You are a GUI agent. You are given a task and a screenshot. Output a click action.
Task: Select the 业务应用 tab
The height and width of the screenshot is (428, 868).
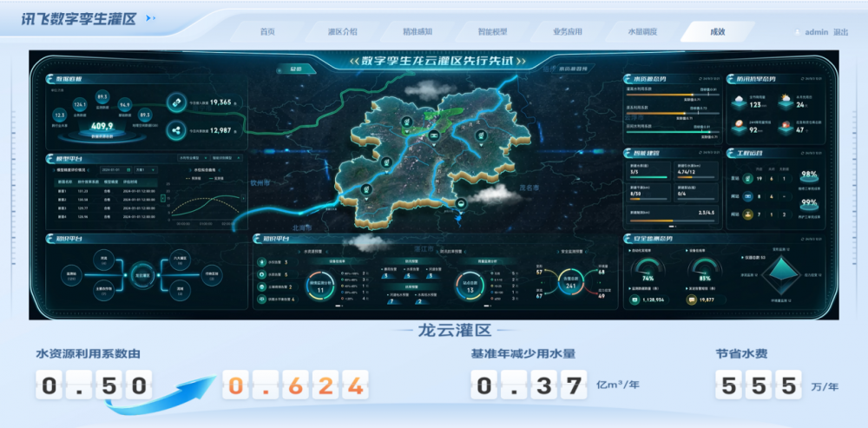(x=568, y=31)
